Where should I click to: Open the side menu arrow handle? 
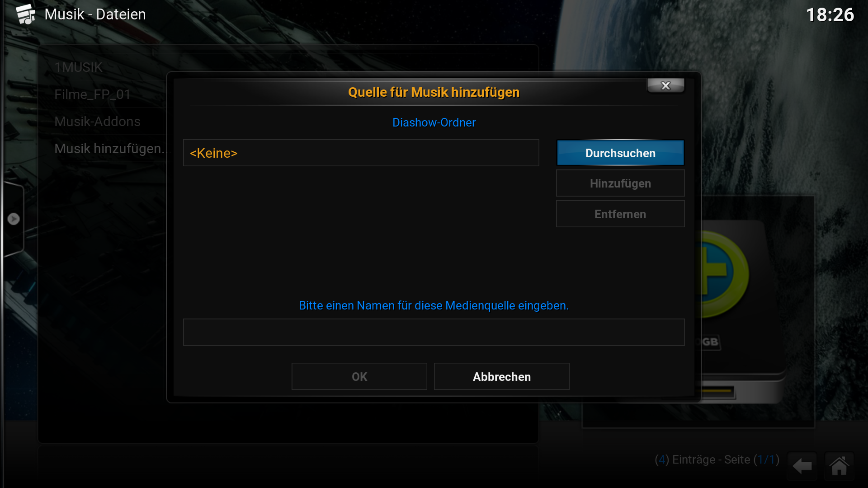(14, 219)
